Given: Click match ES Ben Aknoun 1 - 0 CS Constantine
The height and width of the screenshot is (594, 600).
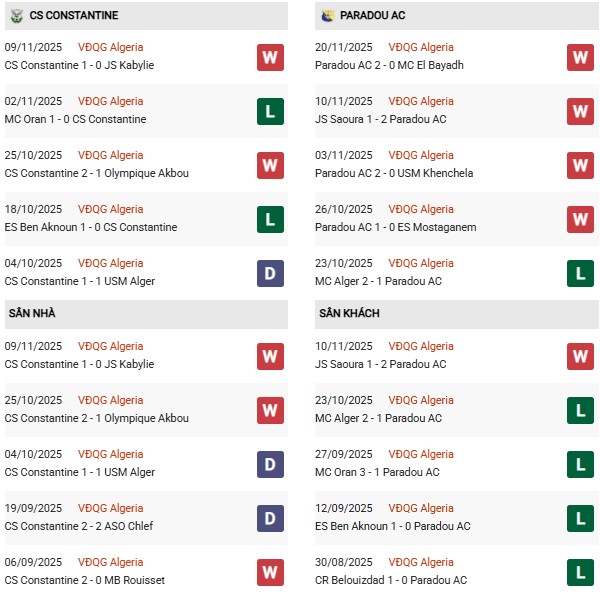Looking at the screenshot, I should tap(91, 227).
